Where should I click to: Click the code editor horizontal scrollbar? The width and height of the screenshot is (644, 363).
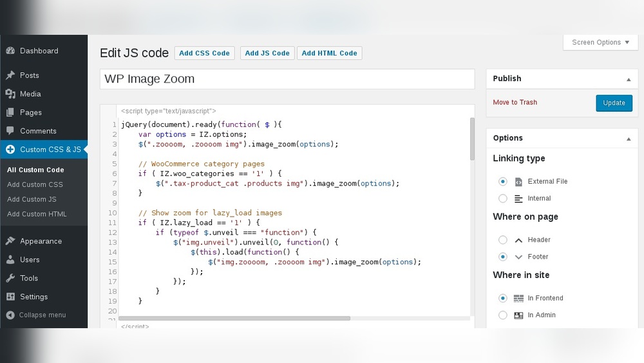tap(234, 319)
